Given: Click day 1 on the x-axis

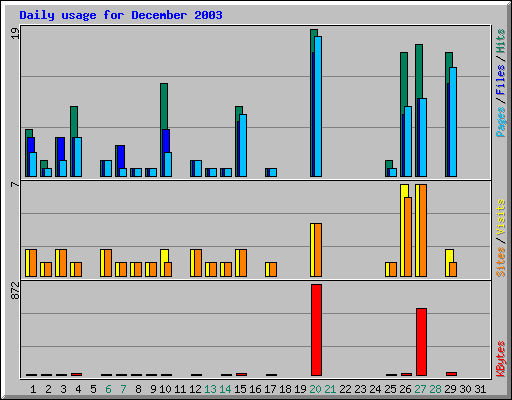Looking at the screenshot, I should 33,389.
